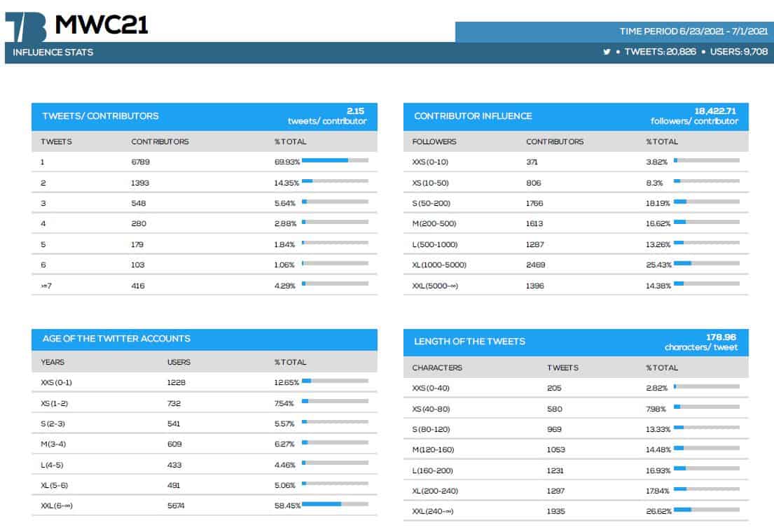This screenshot has width=774, height=532.
Task: Click the 14.35% value
Action: click(286, 183)
